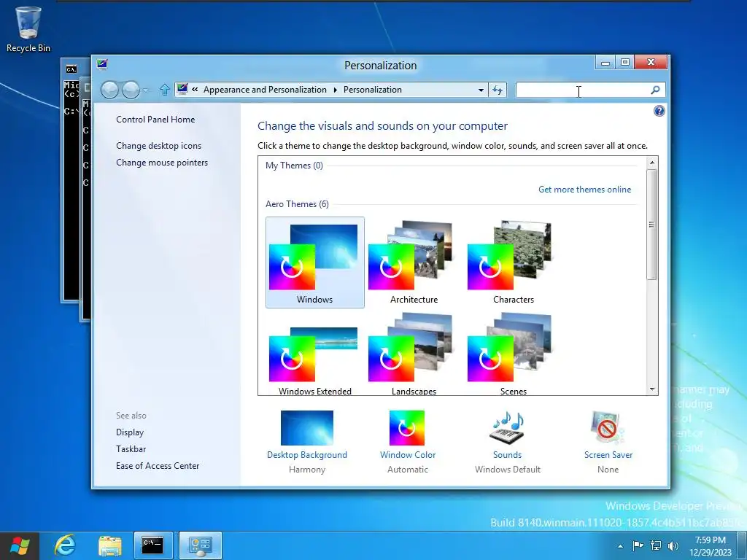
Task: Open Change desktop icons
Action: click(x=158, y=146)
